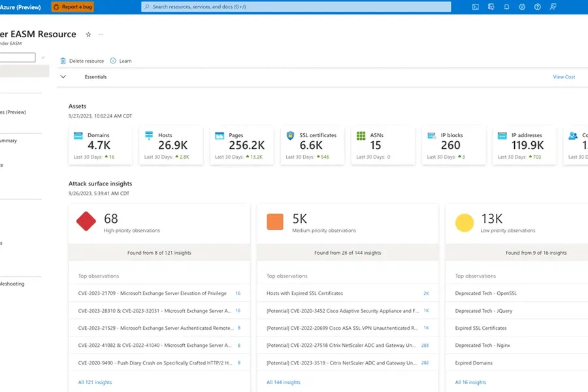This screenshot has height=392, width=588.
Task: Open All 144 insights link
Action: pyautogui.click(x=284, y=382)
